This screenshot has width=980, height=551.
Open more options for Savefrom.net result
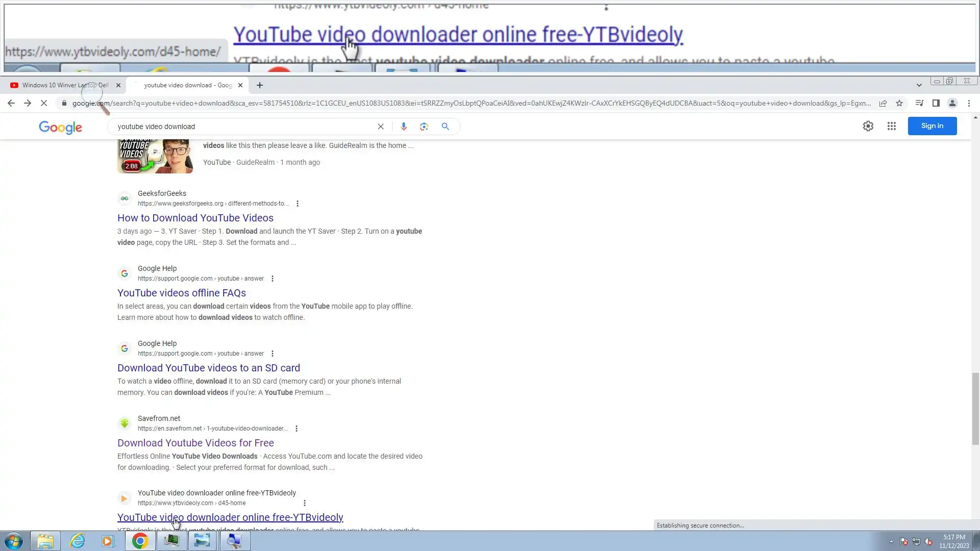[297, 429]
